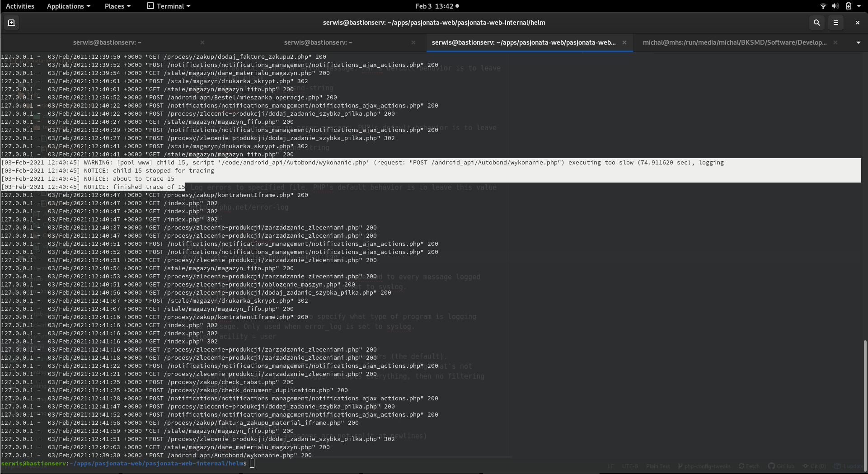Switch to second serwis@bastionserv: ~ tab
Image resolution: width=868 pixels, height=474 pixels.
coord(318,42)
